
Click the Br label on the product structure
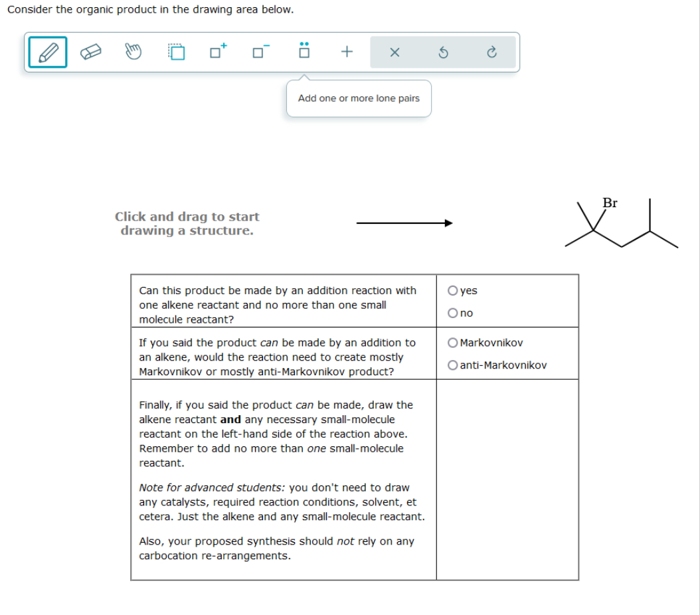click(610, 203)
